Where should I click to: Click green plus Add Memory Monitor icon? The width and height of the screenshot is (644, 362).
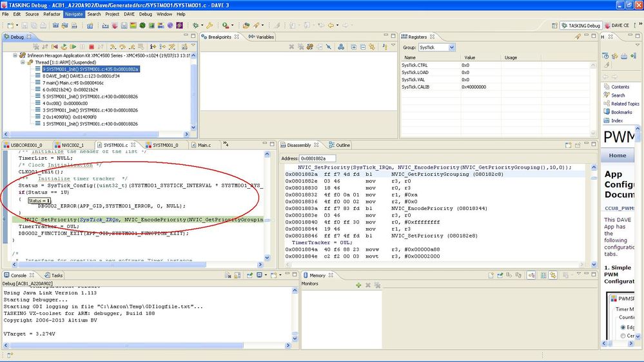click(x=358, y=285)
